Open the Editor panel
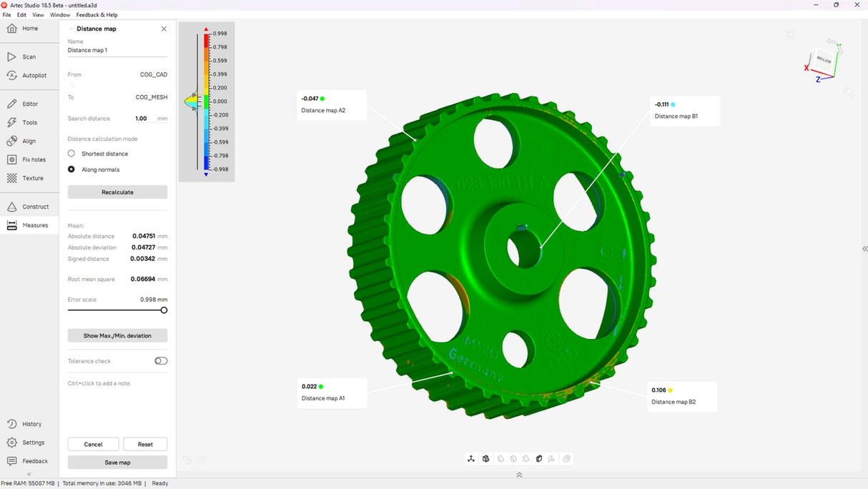868x489 pixels. [x=30, y=103]
